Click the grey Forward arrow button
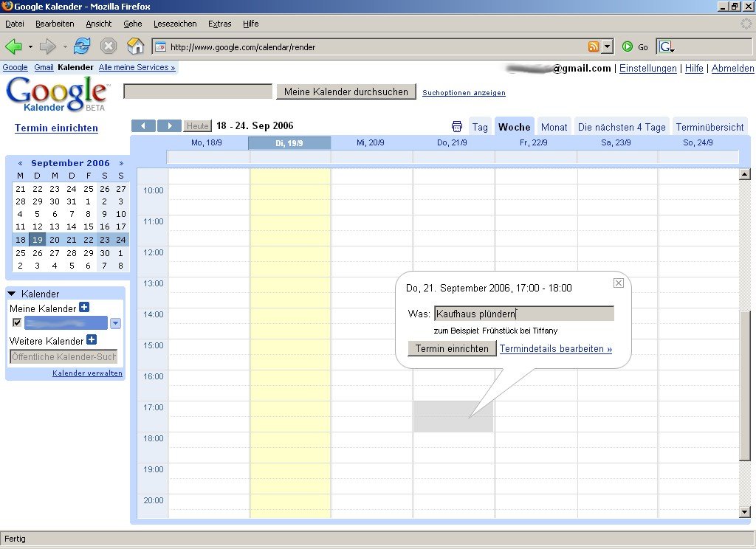This screenshot has width=756, height=549. (47, 46)
